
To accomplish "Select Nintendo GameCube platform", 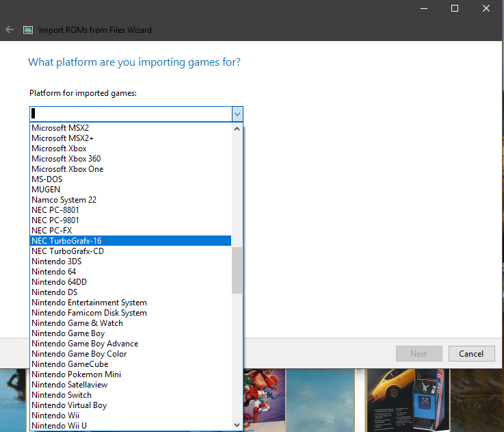I will pos(131,364).
